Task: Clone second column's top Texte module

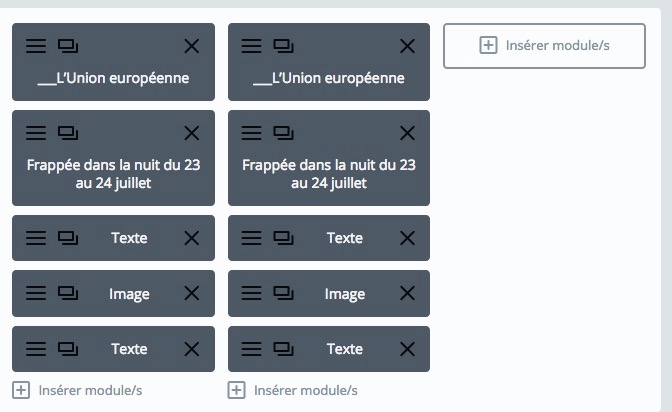Action: point(284,238)
